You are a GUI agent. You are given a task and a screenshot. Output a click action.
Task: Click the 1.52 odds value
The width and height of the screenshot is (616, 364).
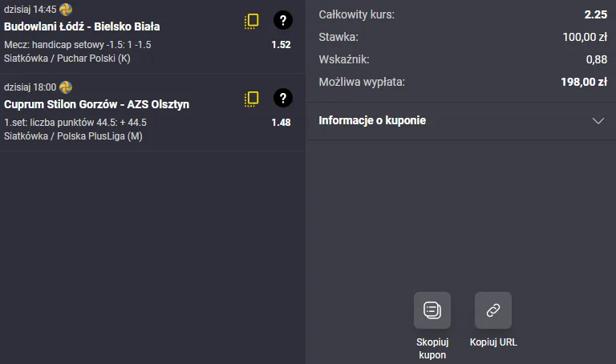[281, 45]
